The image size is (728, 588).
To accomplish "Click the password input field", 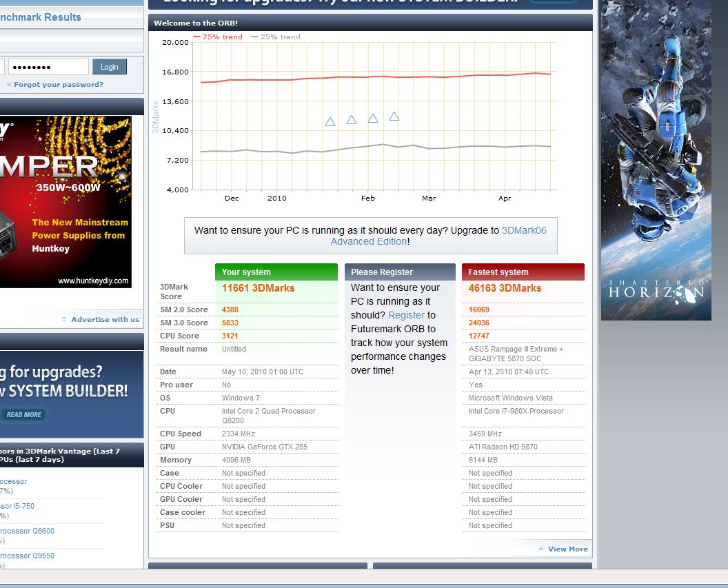I will [x=48, y=67].
